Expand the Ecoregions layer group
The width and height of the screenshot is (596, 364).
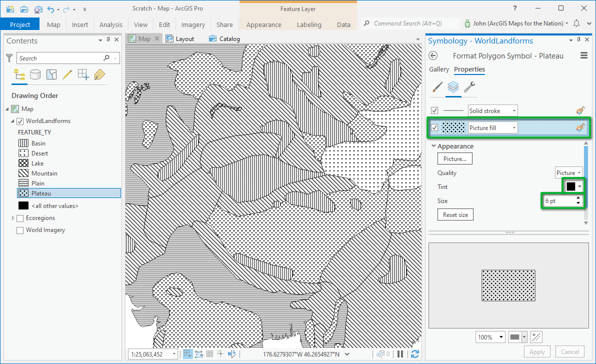tap(13, 218)
